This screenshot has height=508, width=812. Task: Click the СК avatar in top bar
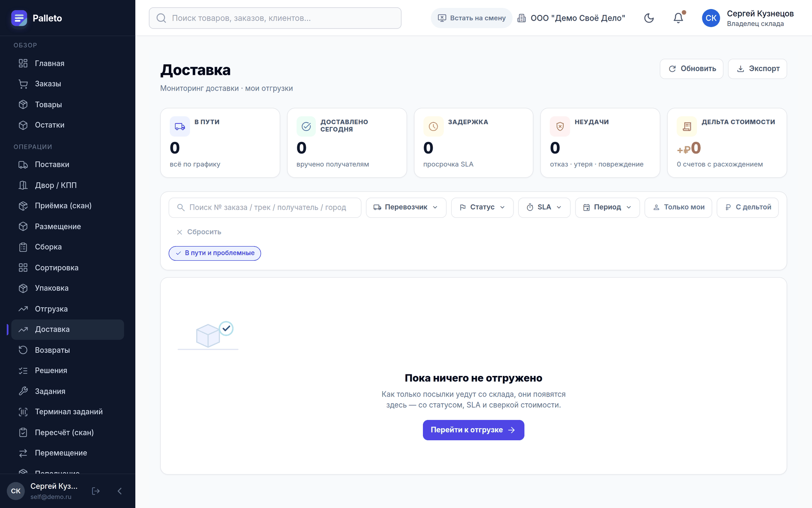click(711, 18)
